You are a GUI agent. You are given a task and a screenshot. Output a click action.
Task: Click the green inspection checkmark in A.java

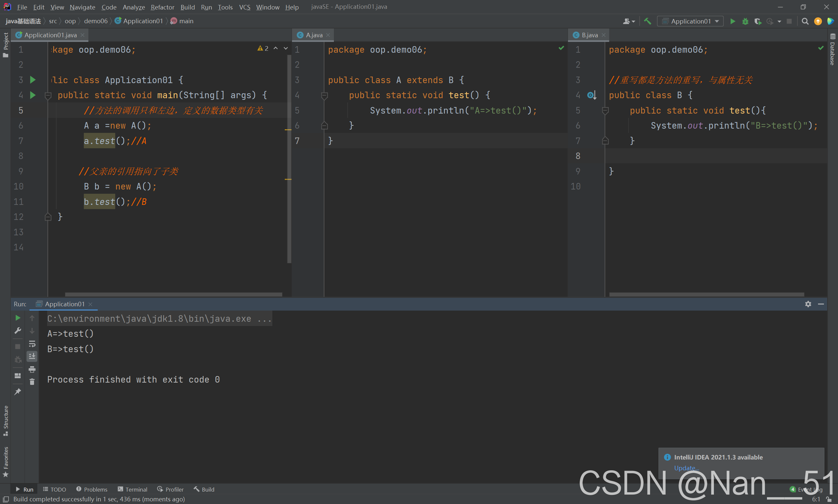[x=561, y=48]
